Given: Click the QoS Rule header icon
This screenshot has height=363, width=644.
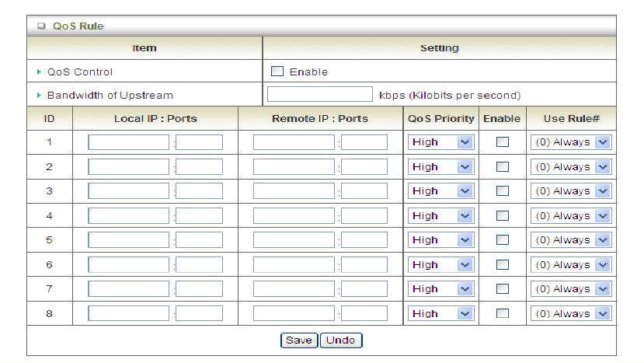Looking at the screenshot, I should point(41,26).
